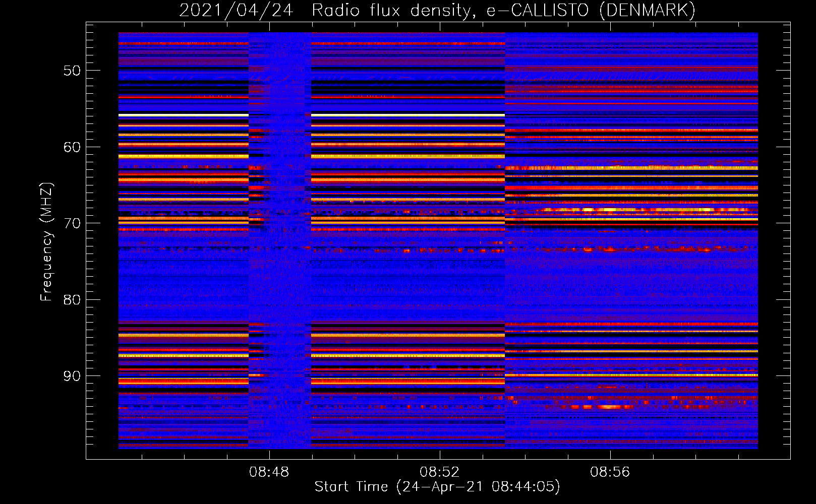
Task: Select the 90 MHz frequency axis label
Action: 72,376
